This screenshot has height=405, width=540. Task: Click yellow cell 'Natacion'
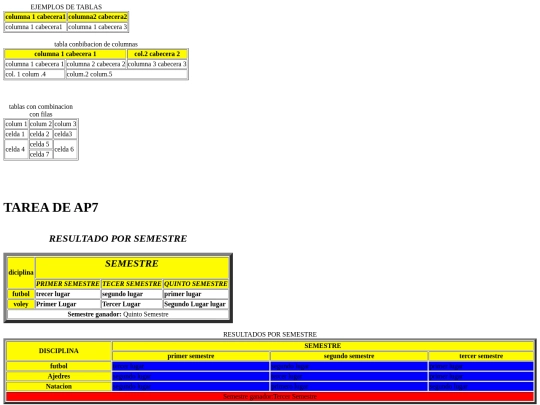pyautogui.click(x=59, y=386)
